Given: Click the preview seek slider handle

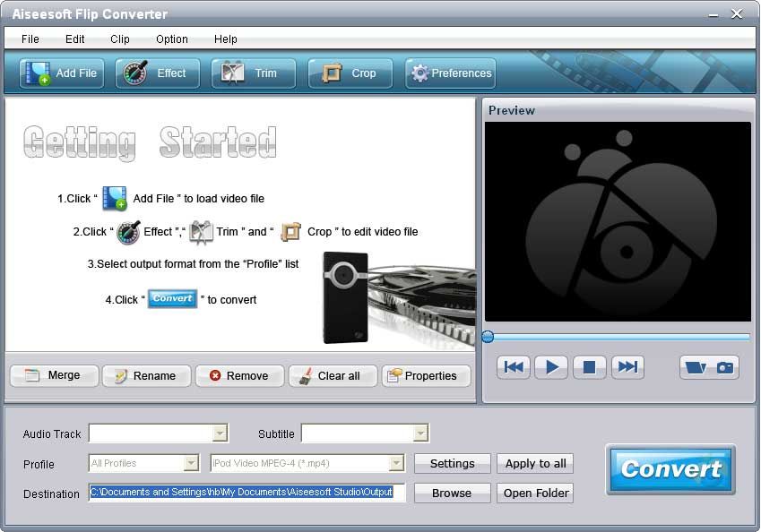Looking at the screenshot, I should click(488, 337).
